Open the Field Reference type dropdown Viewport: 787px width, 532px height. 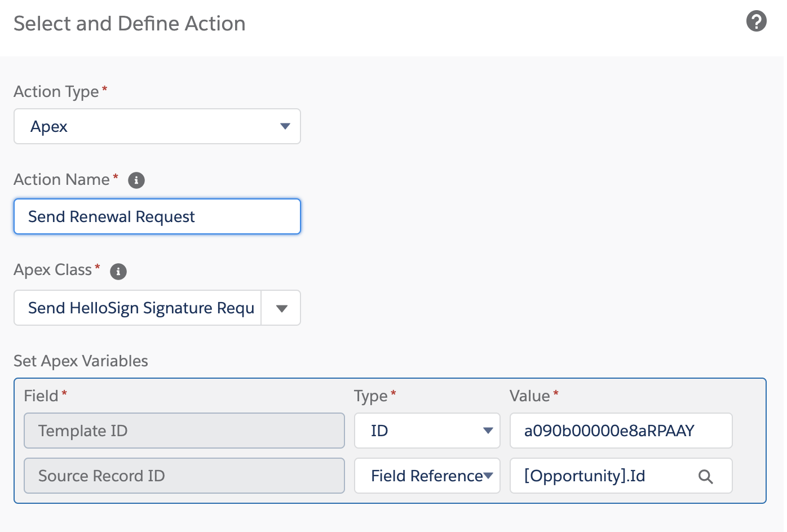point(427,476)
